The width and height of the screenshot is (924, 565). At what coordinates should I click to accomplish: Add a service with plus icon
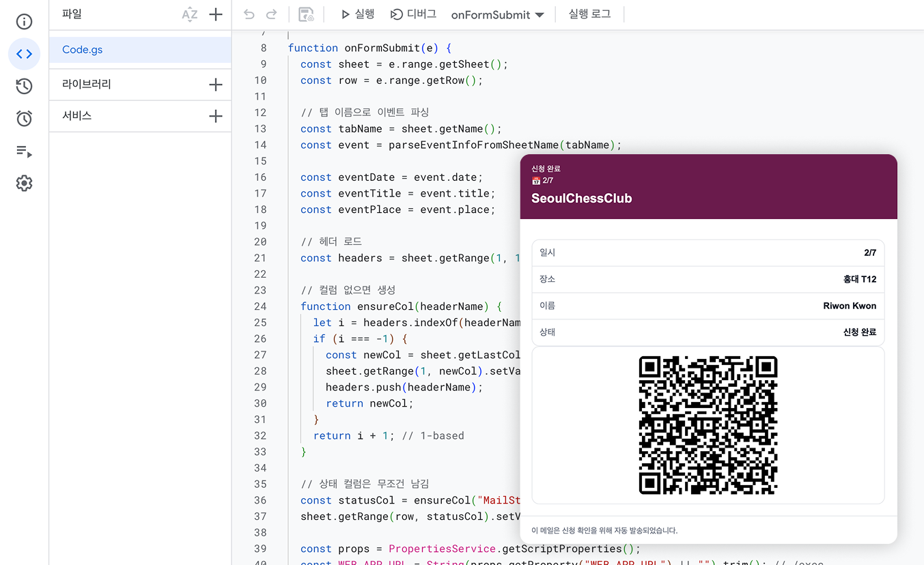216,116
